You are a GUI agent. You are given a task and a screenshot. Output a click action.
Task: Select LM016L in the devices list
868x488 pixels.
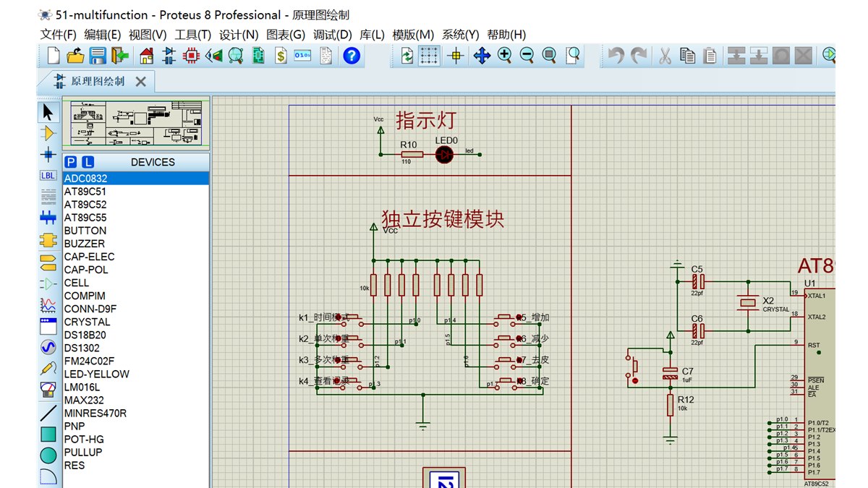(136, 387)
